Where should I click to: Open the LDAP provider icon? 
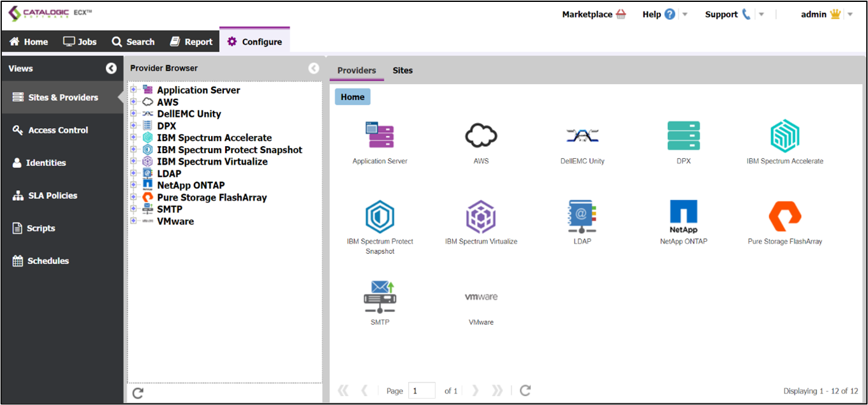[582, 217]
